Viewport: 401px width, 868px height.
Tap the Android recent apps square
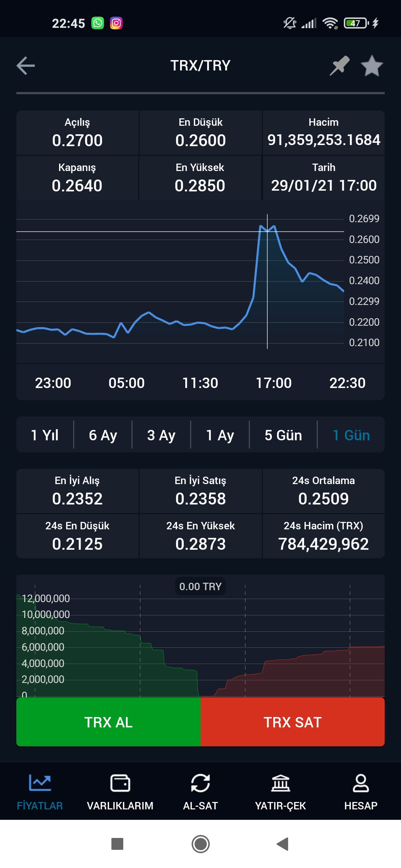coord(117,844)
